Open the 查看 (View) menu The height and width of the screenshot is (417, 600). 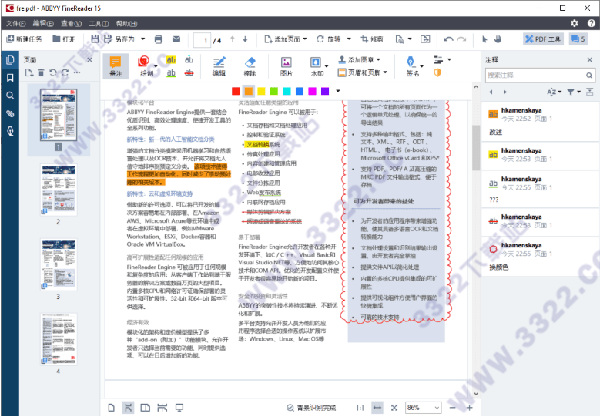click(72, 24)
